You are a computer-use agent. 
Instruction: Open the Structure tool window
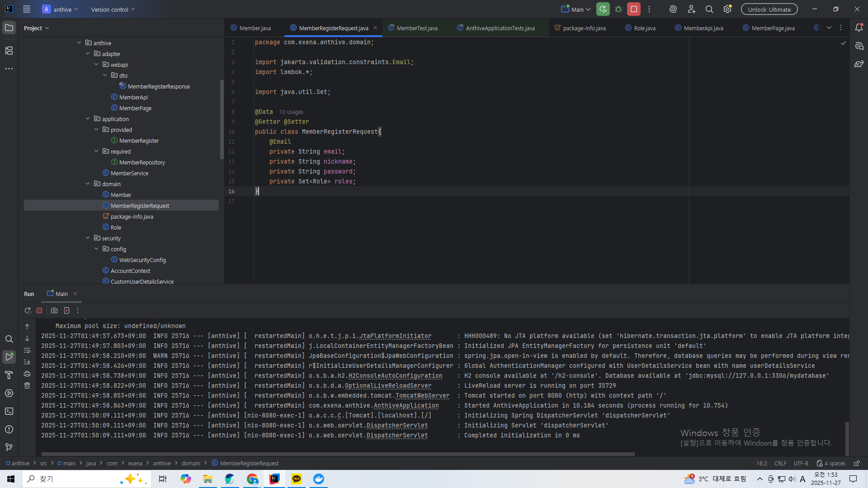9,51
